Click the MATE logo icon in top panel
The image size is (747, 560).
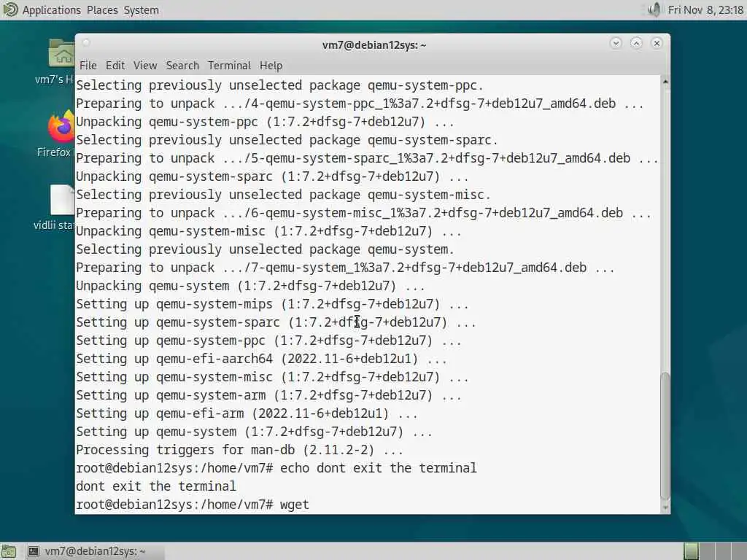coord(10,9)
